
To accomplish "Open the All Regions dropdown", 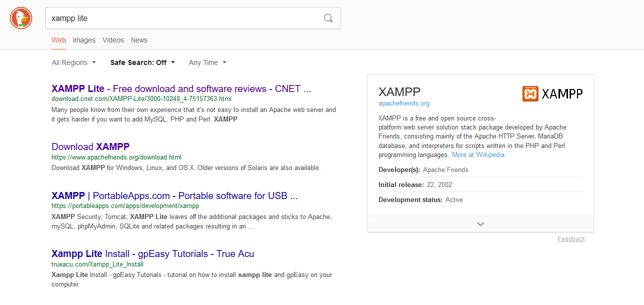I will [73, 62].
